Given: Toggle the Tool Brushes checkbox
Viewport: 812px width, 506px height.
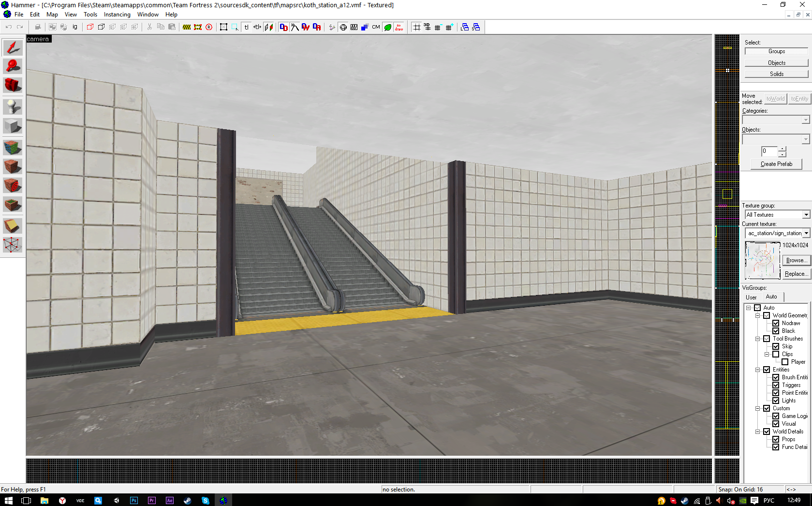Looking at the screenshot, I should [767, 339].
